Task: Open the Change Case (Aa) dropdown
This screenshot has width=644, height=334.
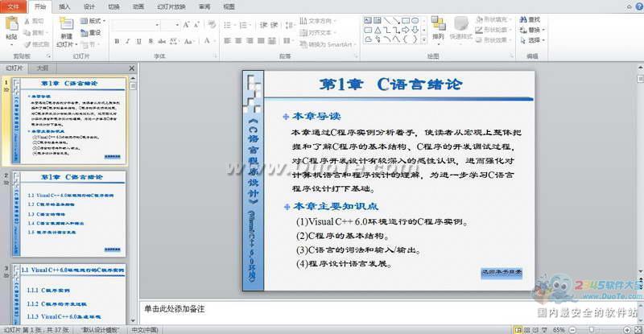Action: (x=188, y=41)
